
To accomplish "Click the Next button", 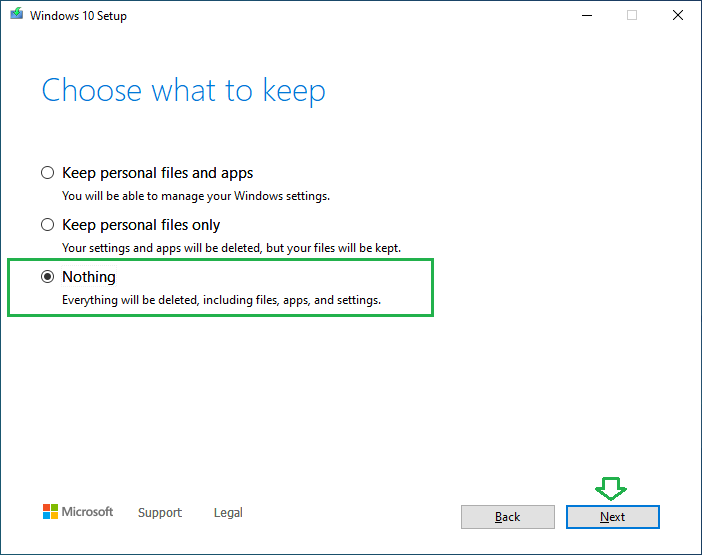I will [612, 517].
